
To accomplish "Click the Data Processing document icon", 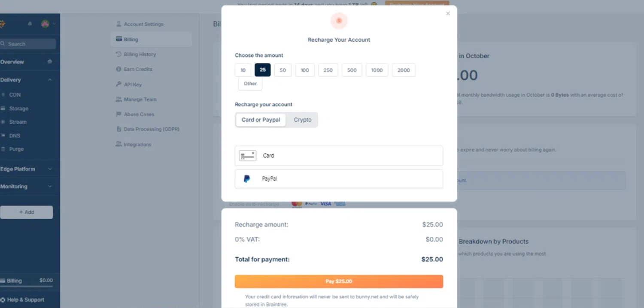I will coord(119,129).
